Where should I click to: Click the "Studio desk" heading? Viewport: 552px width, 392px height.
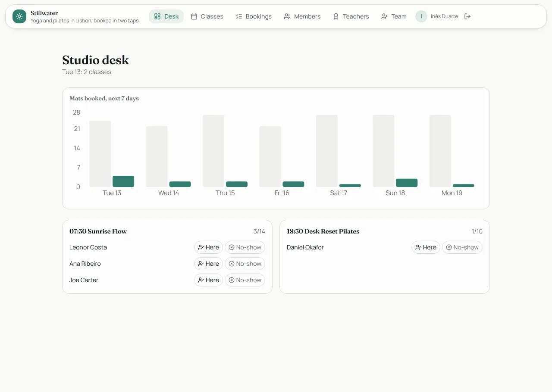(x=95, y=60)
